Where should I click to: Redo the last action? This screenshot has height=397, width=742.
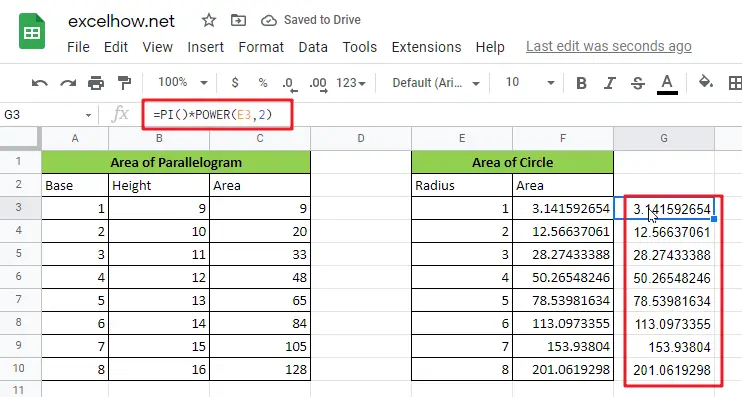[x=68, y=83]
